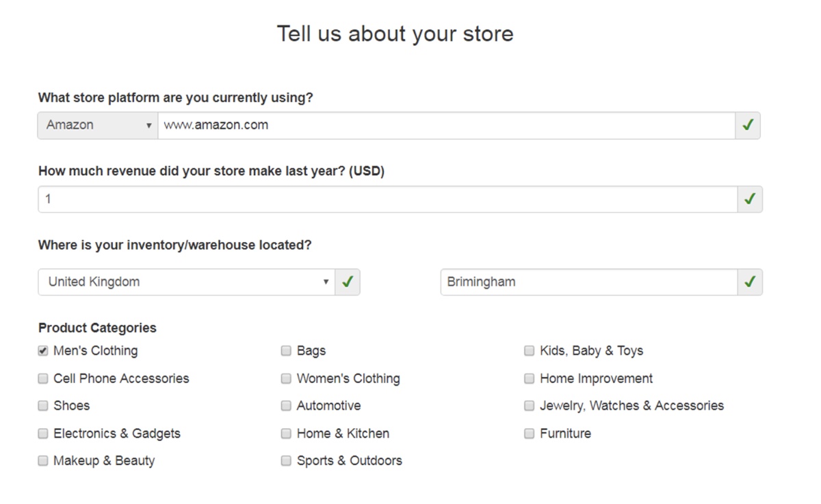Viewport: 821px width, 504px height.
Task: Click green checkmark beside store URL field
Action: pyautogui.click(x=748, y=126)
